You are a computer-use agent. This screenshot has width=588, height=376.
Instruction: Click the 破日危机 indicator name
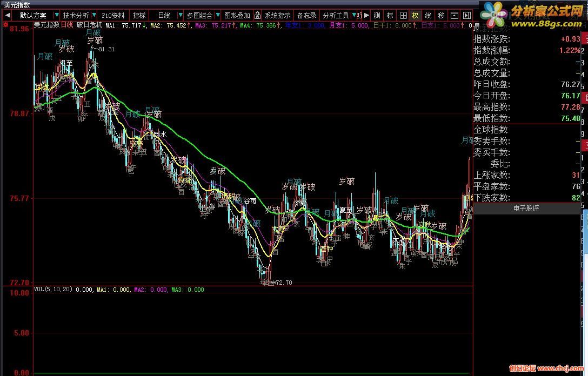pos(89,25)
